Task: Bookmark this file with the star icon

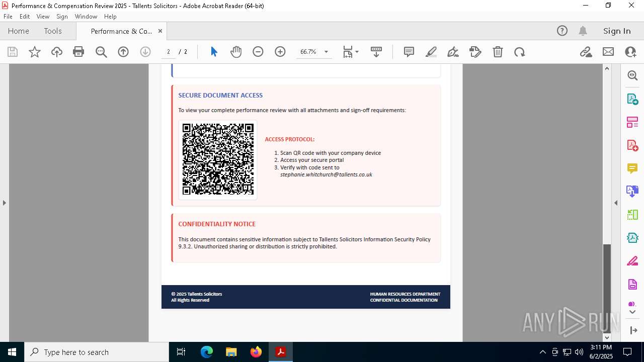Action: coord(35,52)
